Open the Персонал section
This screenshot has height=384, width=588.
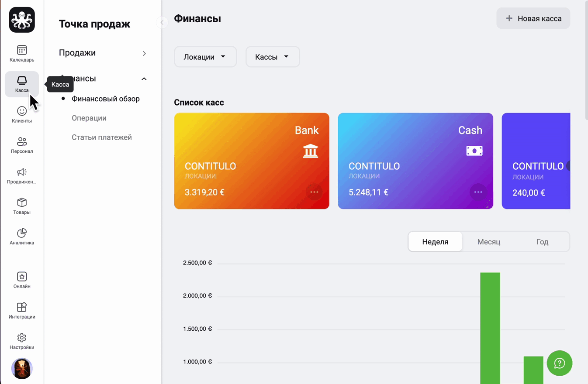tap(22, 145)
